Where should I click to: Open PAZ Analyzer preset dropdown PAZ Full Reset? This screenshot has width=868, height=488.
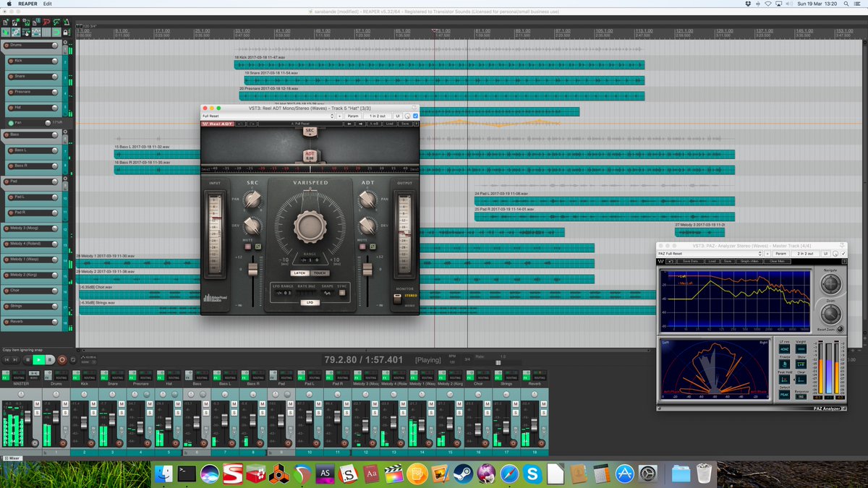pos(710,254)
